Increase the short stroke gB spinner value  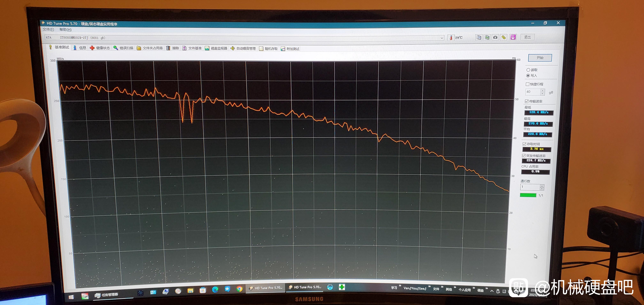(x=542, y=90)
